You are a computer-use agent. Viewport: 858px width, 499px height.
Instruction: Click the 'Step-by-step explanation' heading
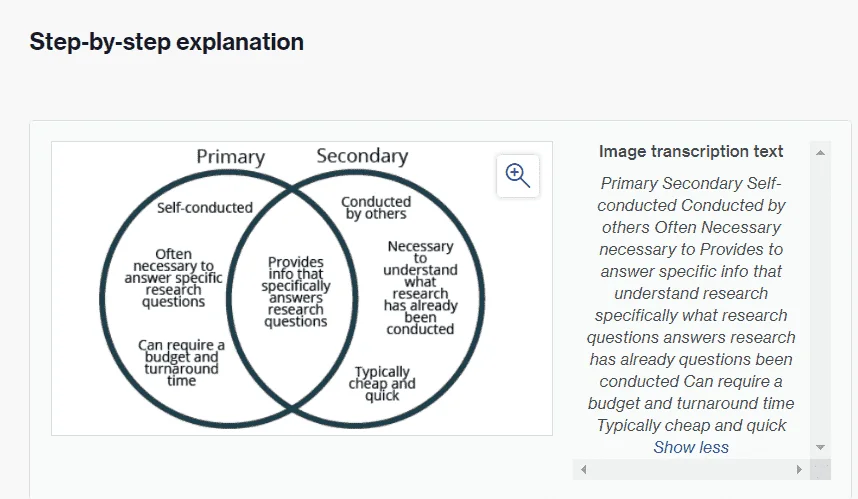[166, 42]
